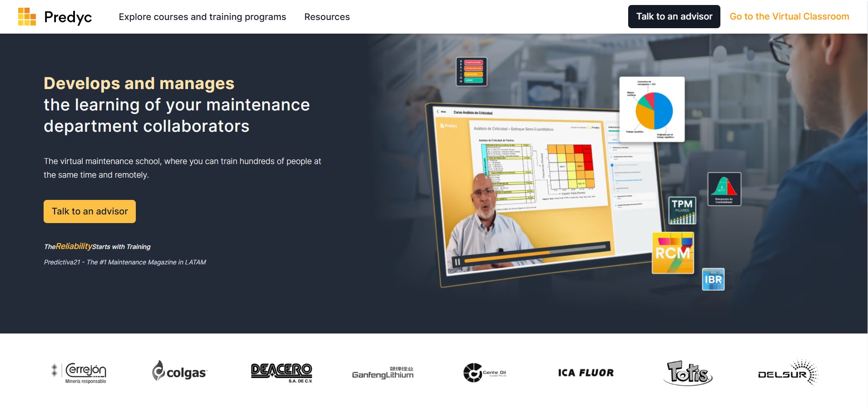Click the Cerrejón logo
Viewport: 868px width, 408px height.
pos(80,373)
